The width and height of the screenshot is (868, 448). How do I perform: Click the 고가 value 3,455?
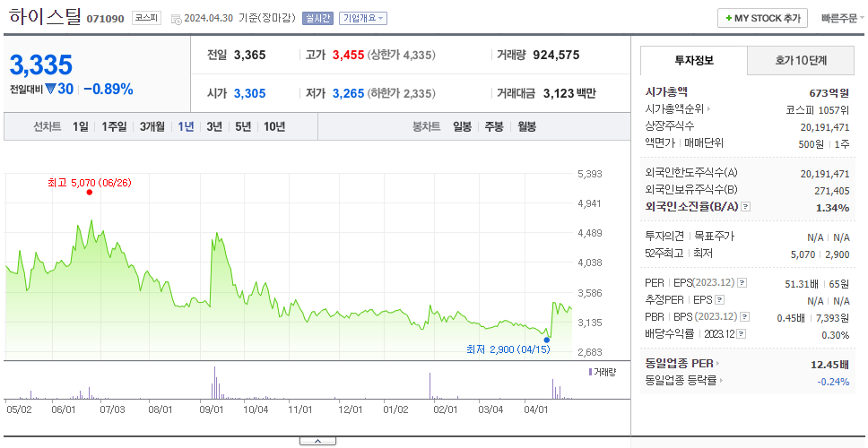click(x=349, y=55)
